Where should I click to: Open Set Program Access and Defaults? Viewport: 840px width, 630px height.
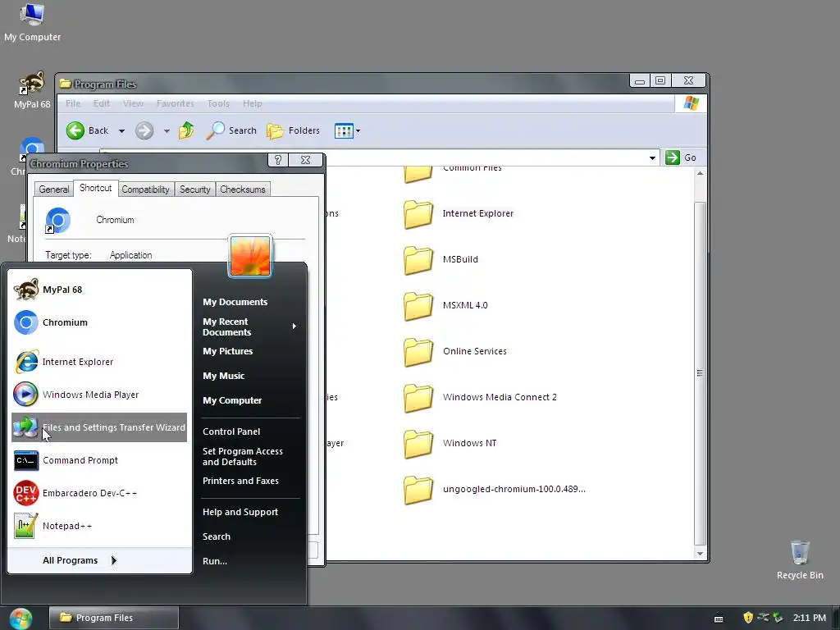243,457
